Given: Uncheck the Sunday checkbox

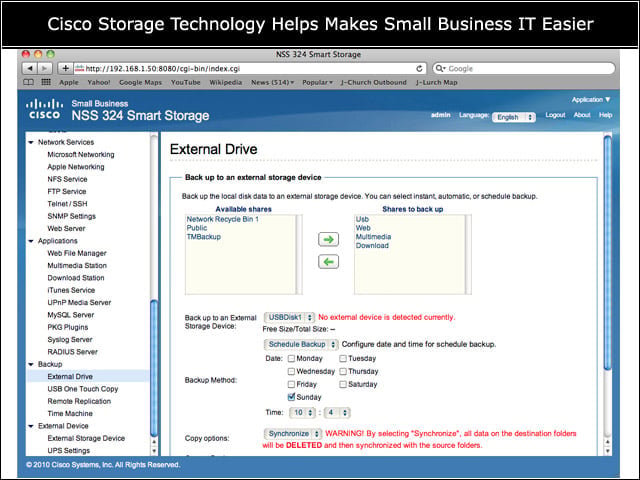Looking at the screenshot, I should (x=291, y=397).
